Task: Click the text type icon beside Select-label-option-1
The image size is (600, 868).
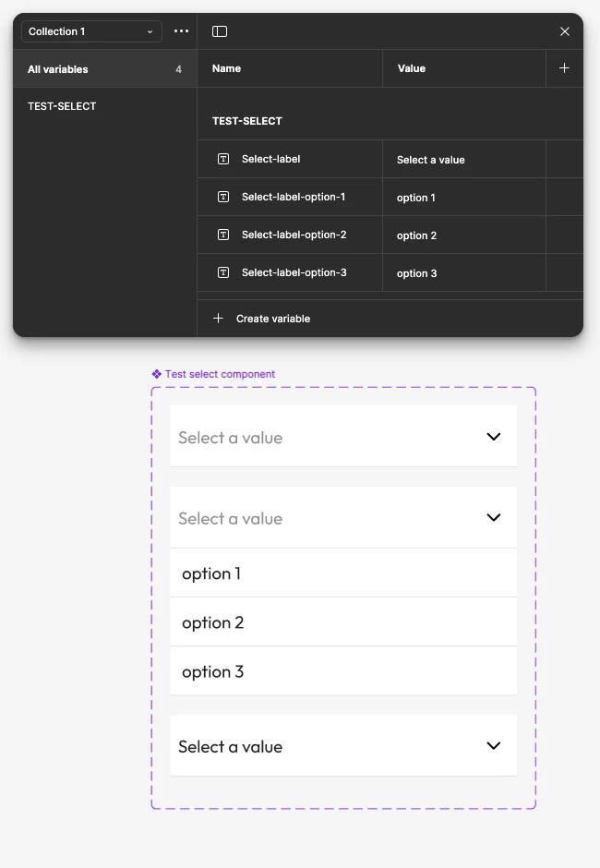Action: click(x=223, y=197)
